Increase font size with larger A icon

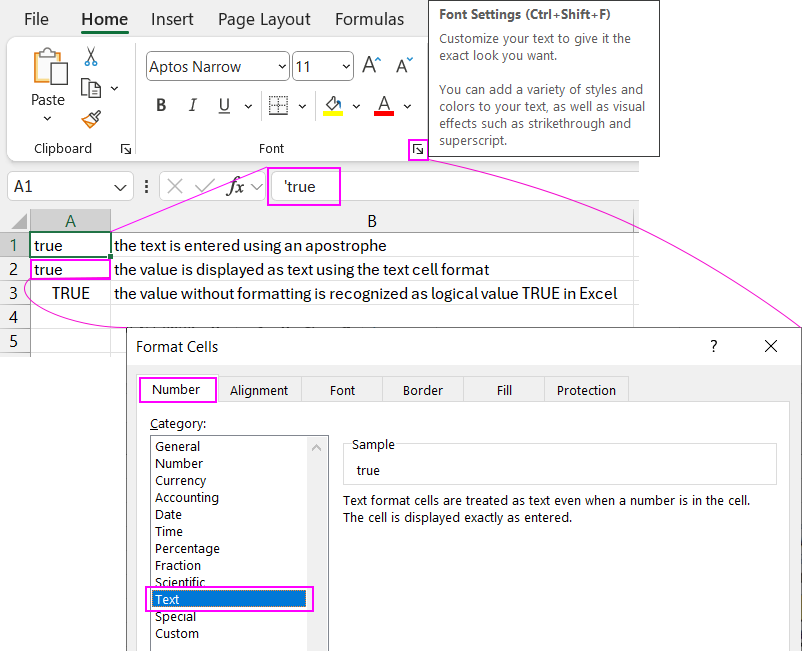[371, 67]
